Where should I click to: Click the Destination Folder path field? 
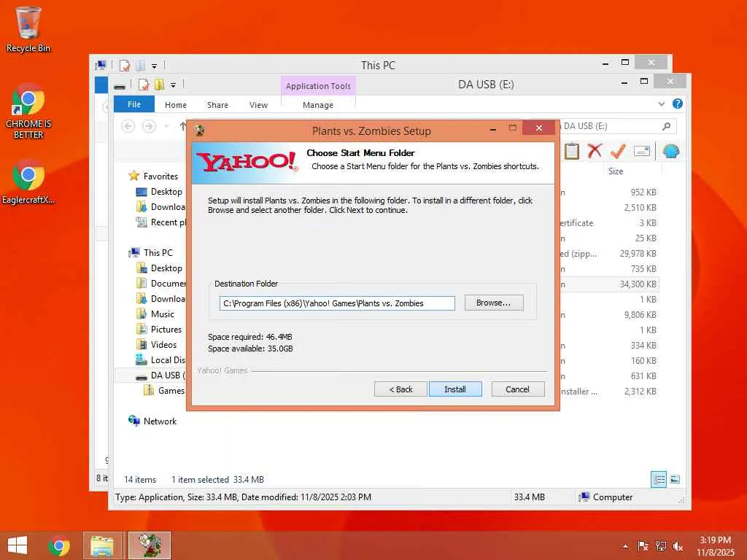pos(337,303)
